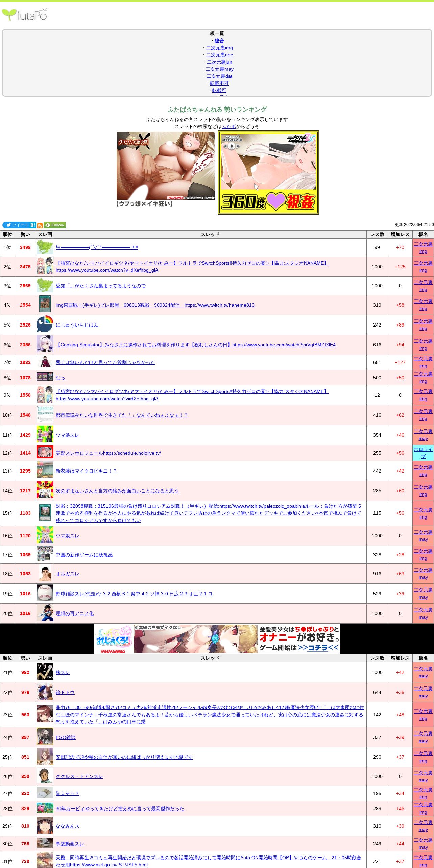Open the 1位 ranked thread title link
The image size is (434, 868).
[97, 247]
